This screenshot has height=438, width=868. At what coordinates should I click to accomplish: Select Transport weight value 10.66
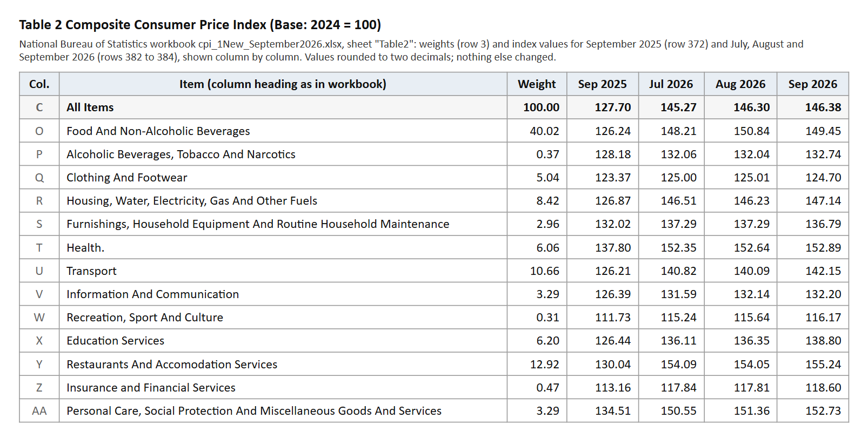(x=544, y=271)
